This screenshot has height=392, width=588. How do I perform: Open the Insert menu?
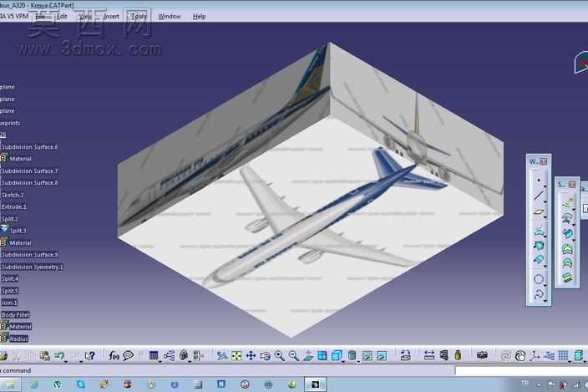click(111, 17)
